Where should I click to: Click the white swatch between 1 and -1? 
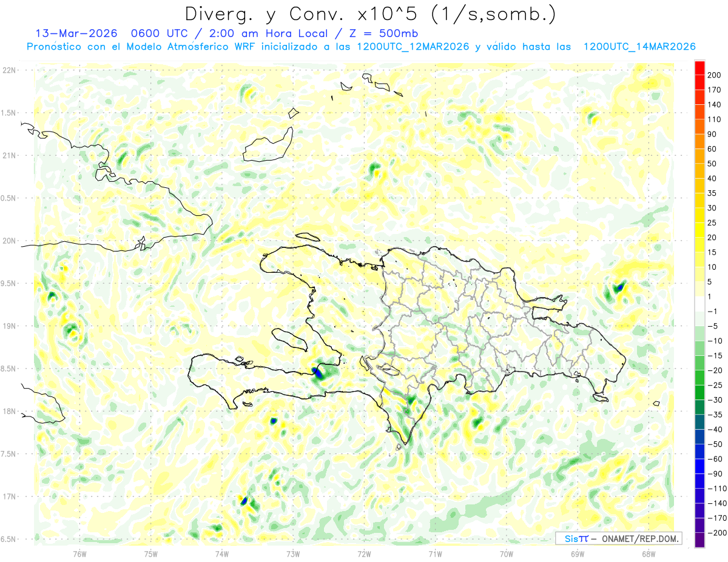pos(699,304)
